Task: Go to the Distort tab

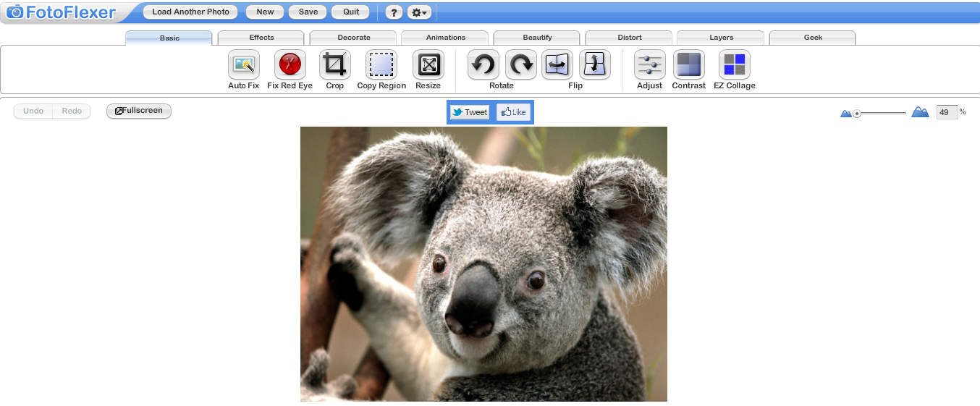Action: point(629,38)
